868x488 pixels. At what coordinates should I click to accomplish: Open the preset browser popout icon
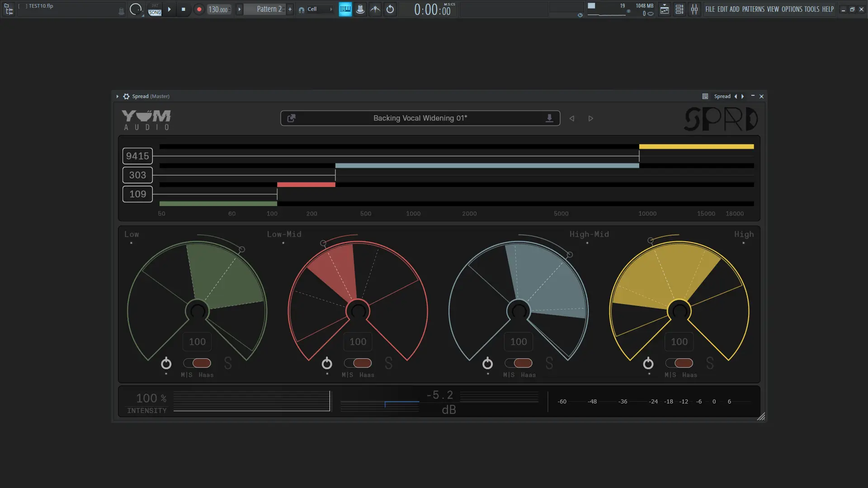point(292,118)
